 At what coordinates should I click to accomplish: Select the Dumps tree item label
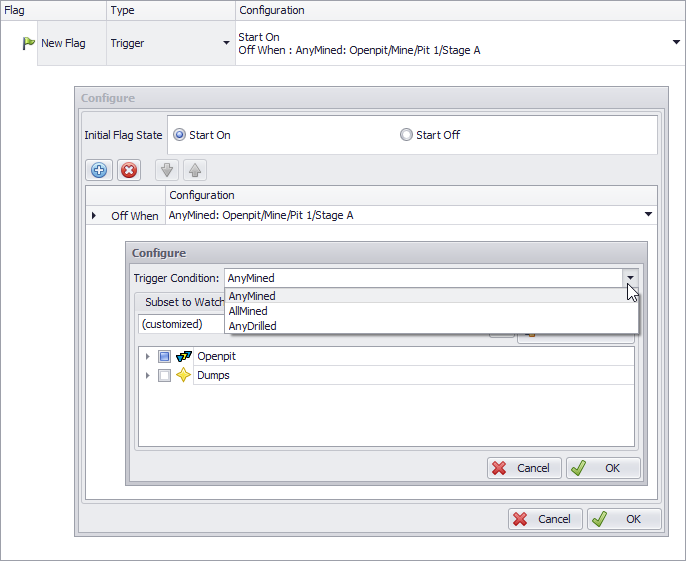click(x=213, y=375)
